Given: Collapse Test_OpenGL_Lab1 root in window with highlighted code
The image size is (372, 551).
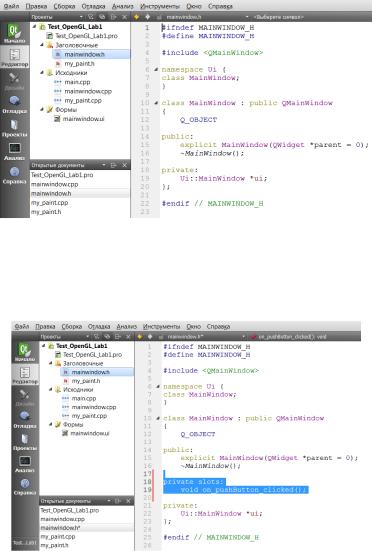Looking at the screenshot, I should point(43,346).
